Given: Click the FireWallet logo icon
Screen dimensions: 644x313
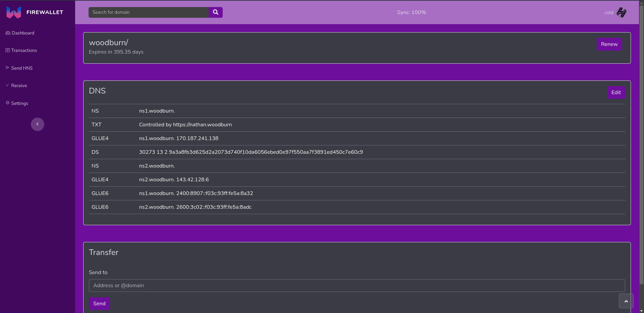Looking at the screenshot, I should pos(13,12).
